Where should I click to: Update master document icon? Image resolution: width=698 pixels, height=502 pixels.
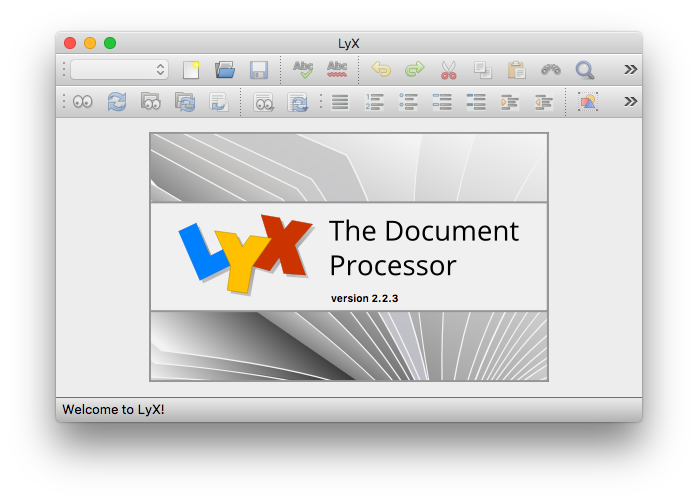tap(185, 102)
